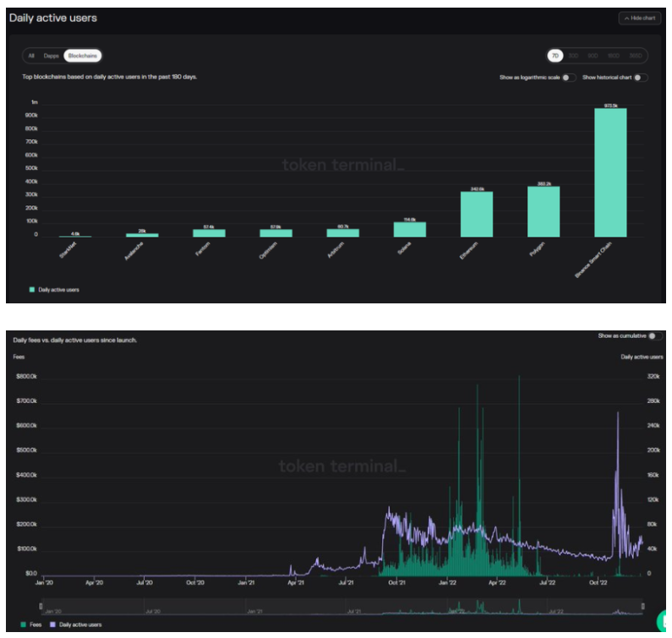Viewport: 672px width, 638px height.
Task: Click the $800.0k fees axis value
Action: click(26, 376)
